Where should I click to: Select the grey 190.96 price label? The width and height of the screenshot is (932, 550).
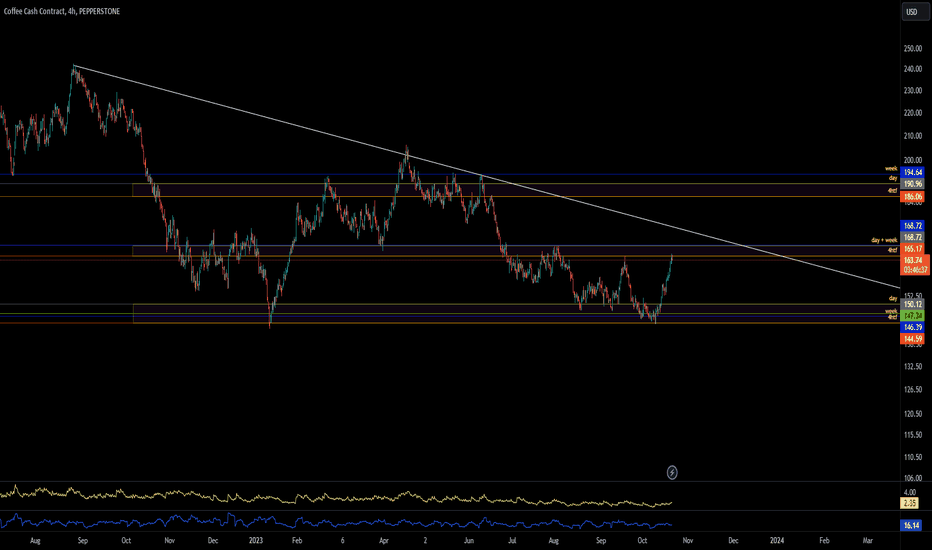coord(912,184)
